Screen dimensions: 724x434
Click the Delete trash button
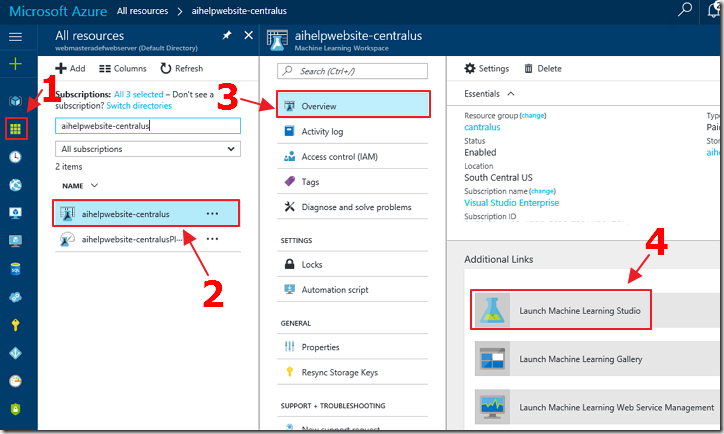[543, 68]
